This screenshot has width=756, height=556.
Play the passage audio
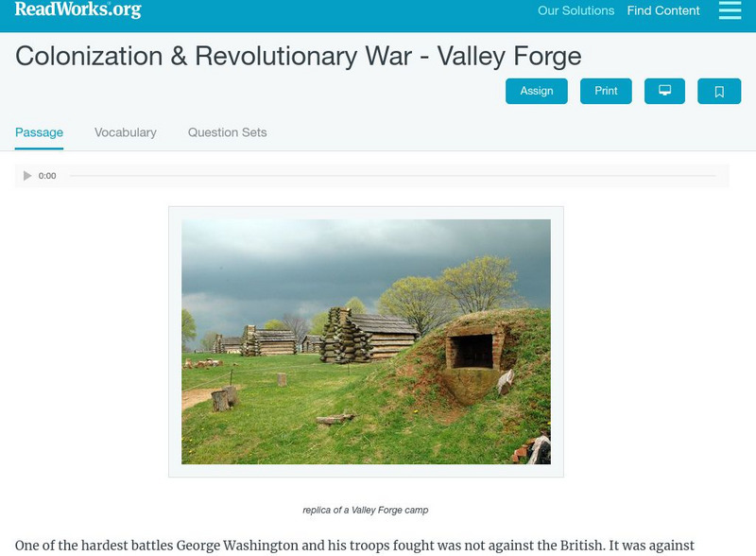point(27,176)
